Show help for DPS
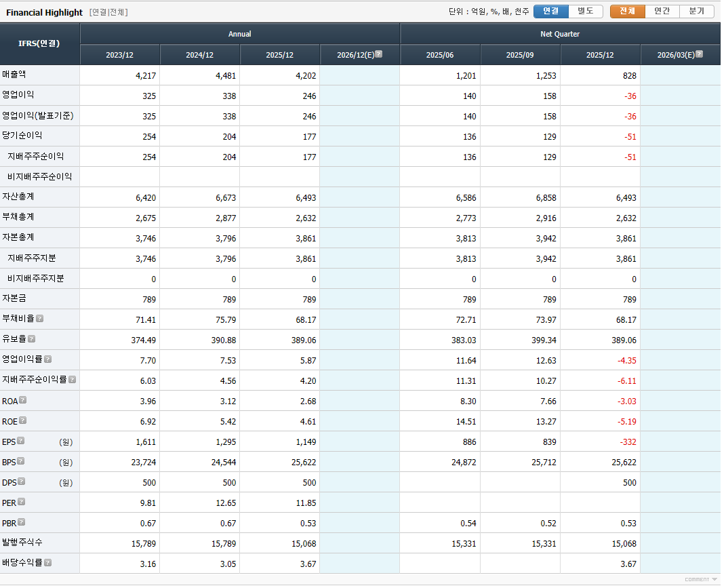The image size is (726, 588). (x=21, y=482)
